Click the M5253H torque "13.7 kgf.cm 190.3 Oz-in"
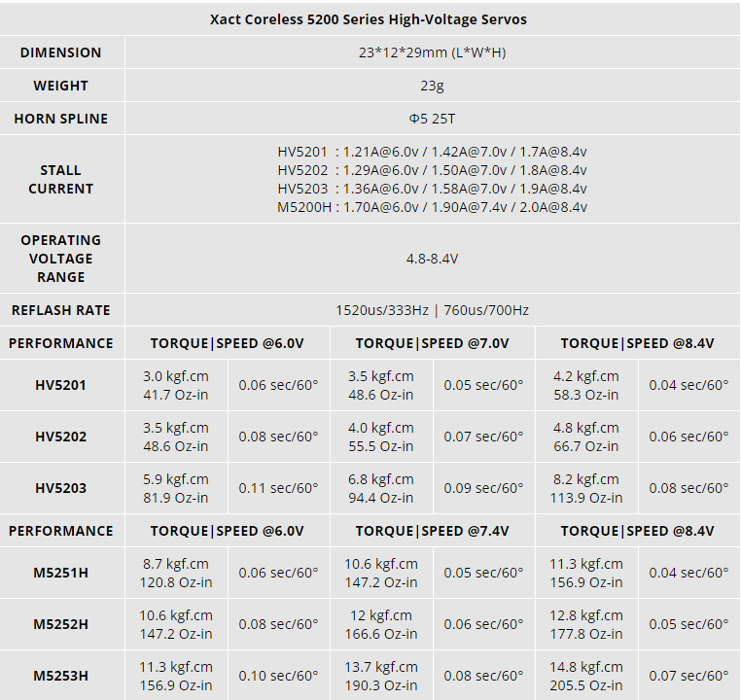 click(x=381, y=676)
